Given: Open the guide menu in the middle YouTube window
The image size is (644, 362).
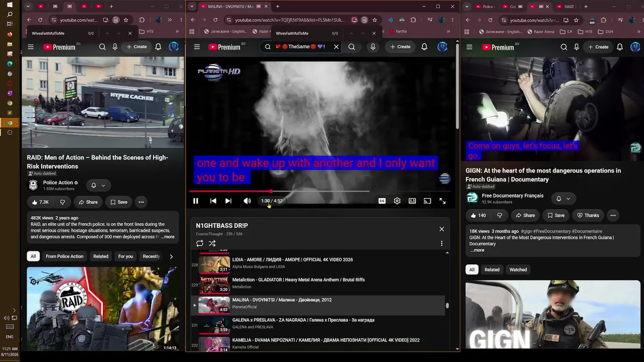Looking at the screenshot, I should (197, 47).
